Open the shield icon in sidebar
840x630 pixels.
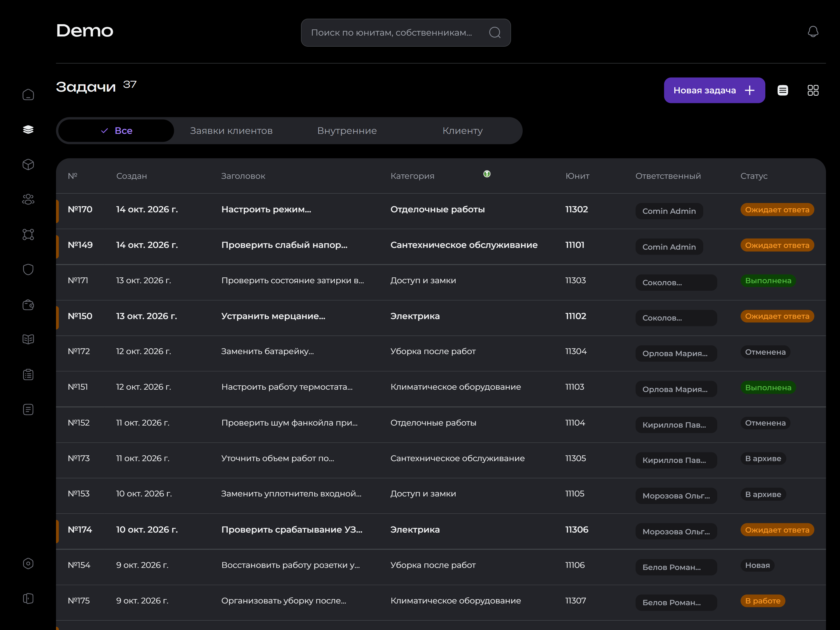(28, 269)
